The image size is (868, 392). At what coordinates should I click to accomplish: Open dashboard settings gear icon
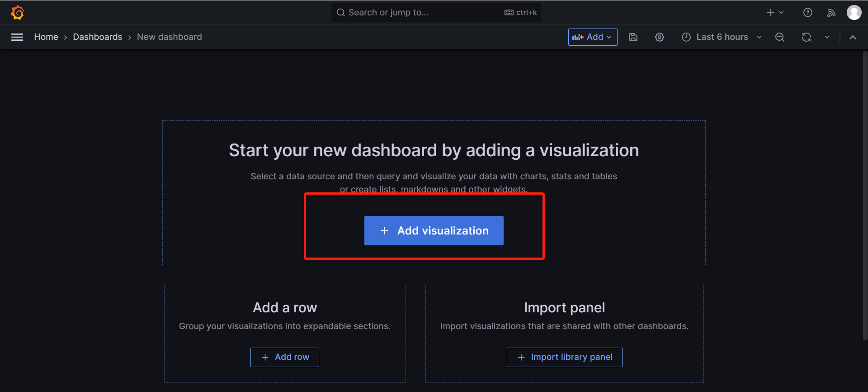tap(660, 37)
